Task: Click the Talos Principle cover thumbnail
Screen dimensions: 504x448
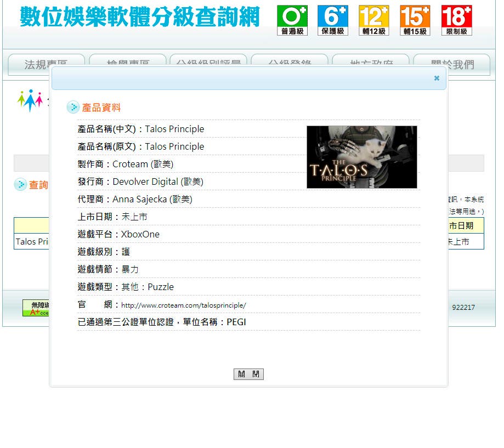Action: pyautogui.click(x=361, y=157)
